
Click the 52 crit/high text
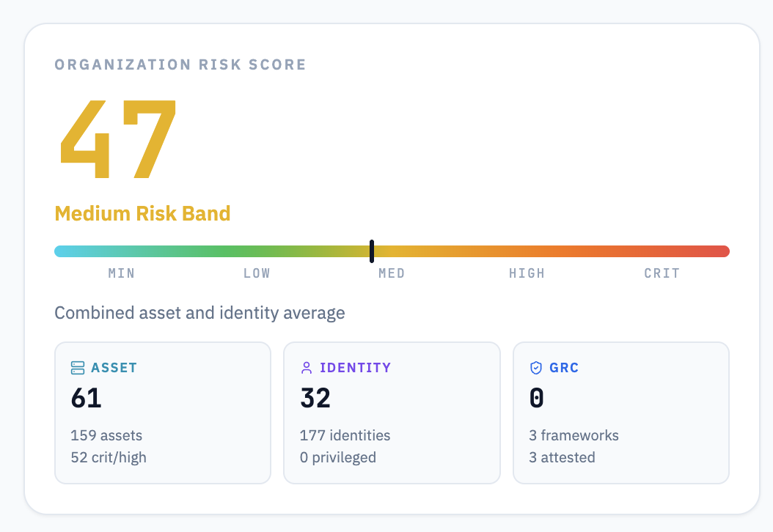tap(109, 457)
